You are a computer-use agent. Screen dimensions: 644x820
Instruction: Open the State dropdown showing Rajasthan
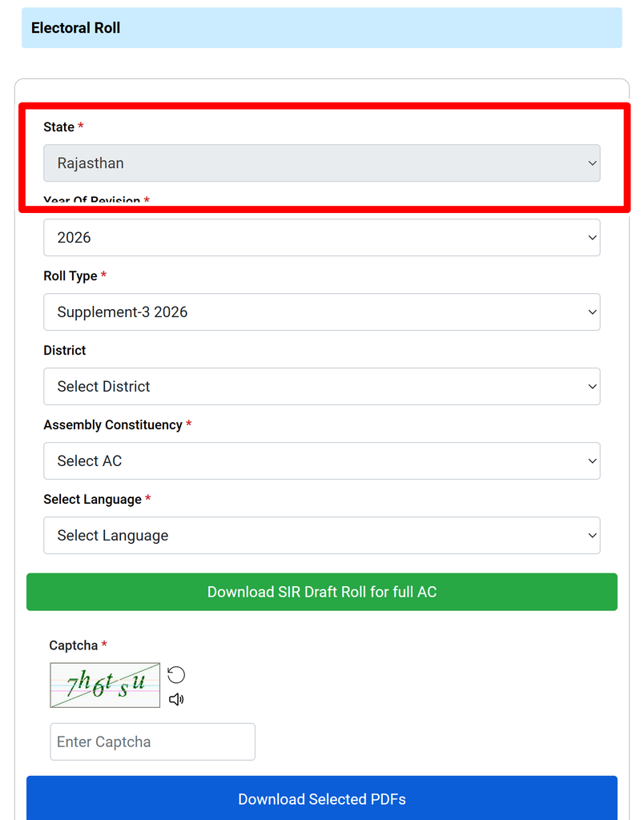(322, 163)
